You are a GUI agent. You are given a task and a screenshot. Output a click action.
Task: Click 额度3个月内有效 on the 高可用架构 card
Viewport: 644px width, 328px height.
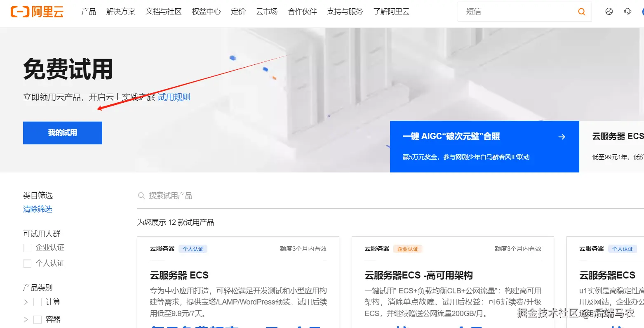tap(518, 249)
